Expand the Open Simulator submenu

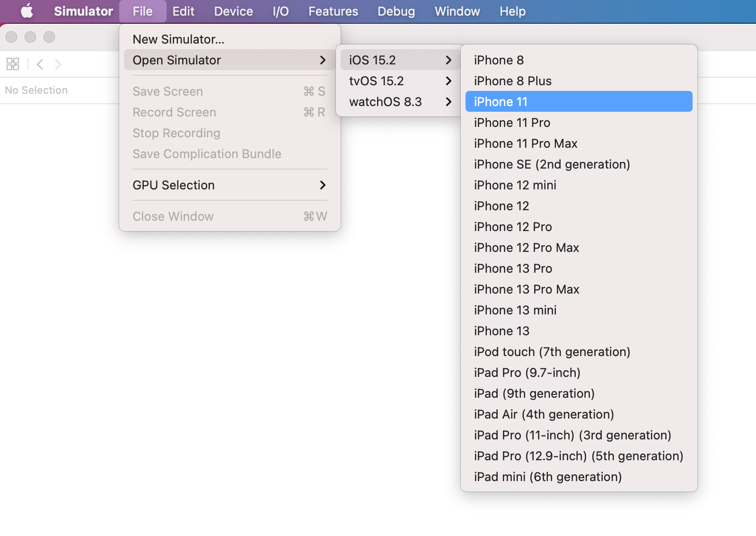[230, 60]
